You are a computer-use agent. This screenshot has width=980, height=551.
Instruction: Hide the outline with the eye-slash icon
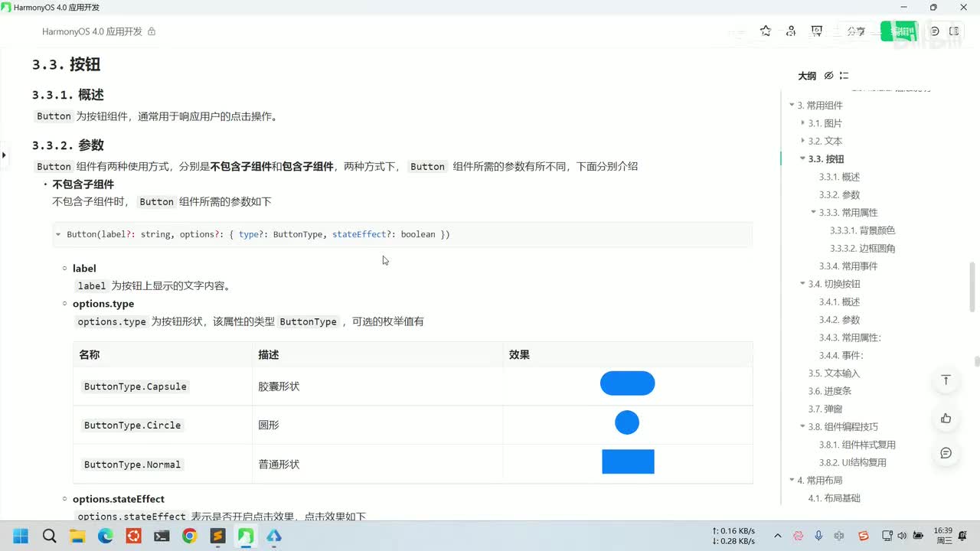tap(828, 76)
